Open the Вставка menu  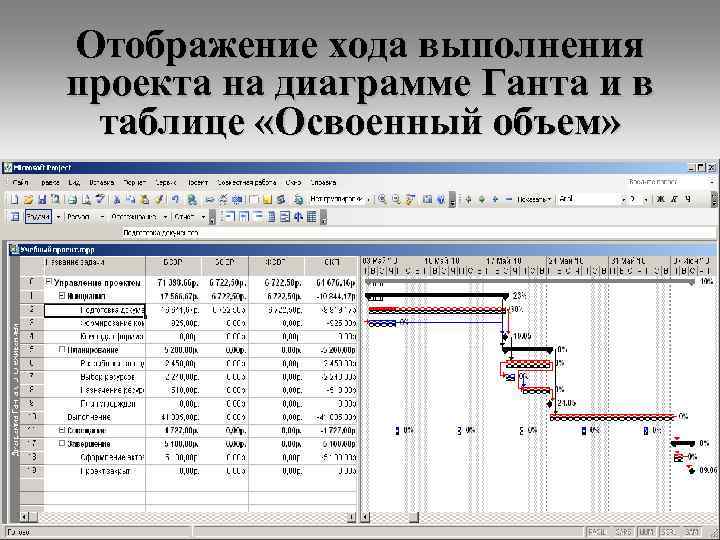tap(101, 182)
